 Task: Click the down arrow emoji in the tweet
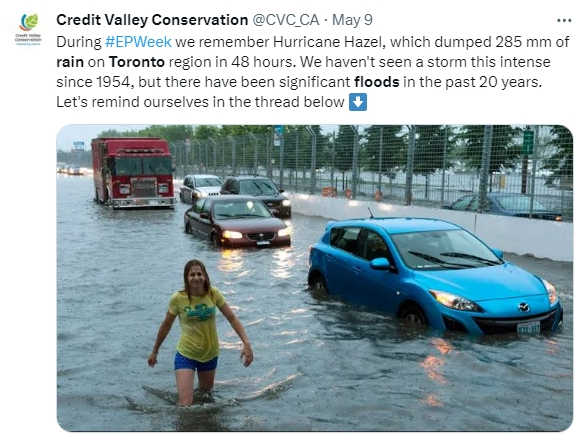pos(358,102)
